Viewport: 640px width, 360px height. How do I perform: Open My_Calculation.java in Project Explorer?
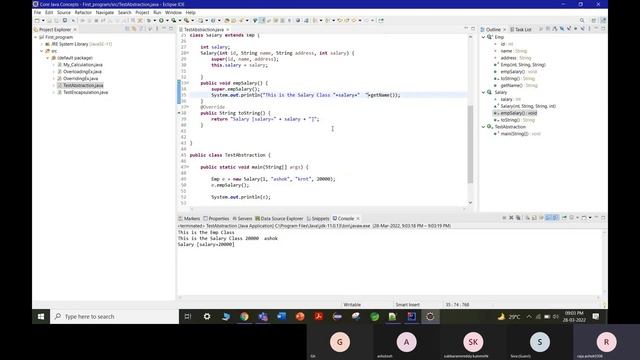[82, 64]
